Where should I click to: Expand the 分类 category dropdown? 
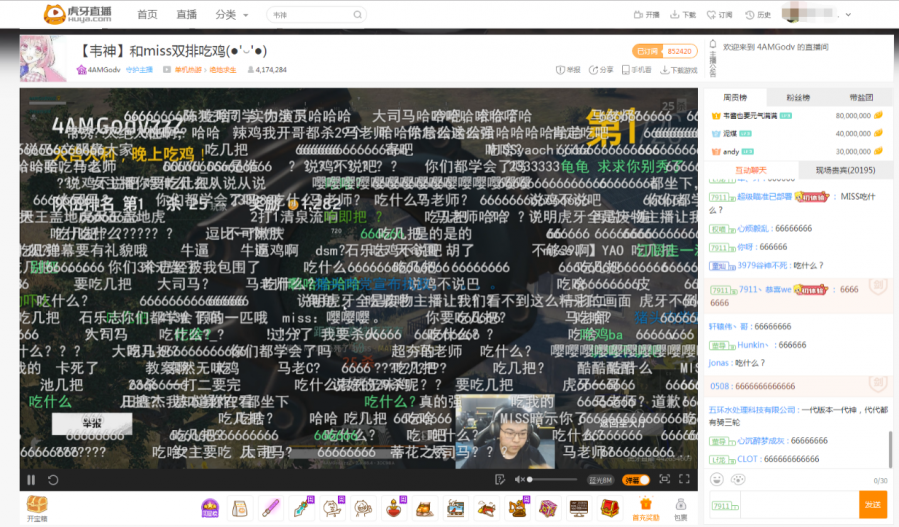point(230,15)
